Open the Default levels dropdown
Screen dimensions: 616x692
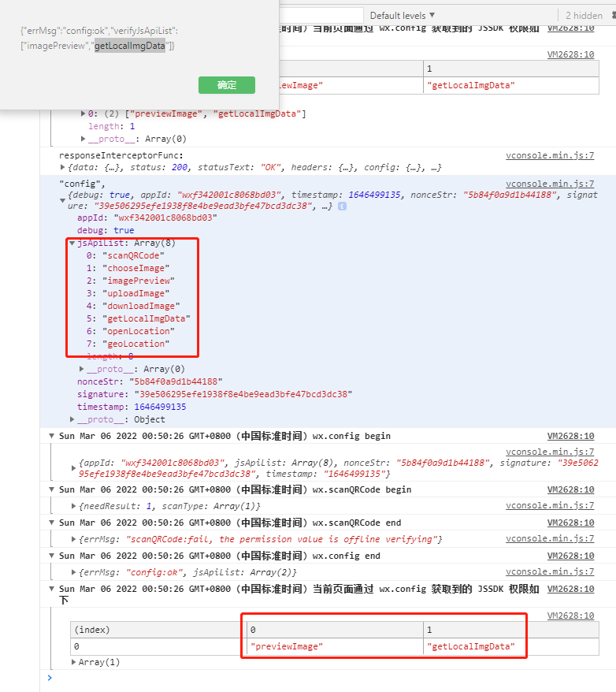coord(403,16)
